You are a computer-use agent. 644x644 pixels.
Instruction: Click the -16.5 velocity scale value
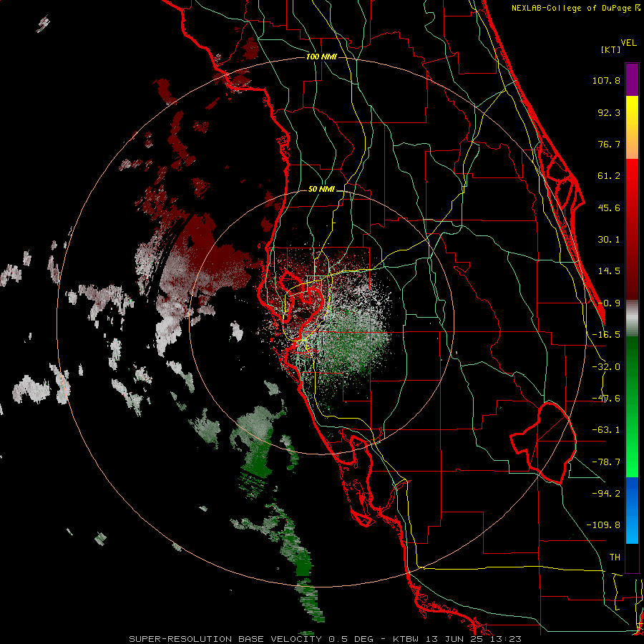coord(606,335)
